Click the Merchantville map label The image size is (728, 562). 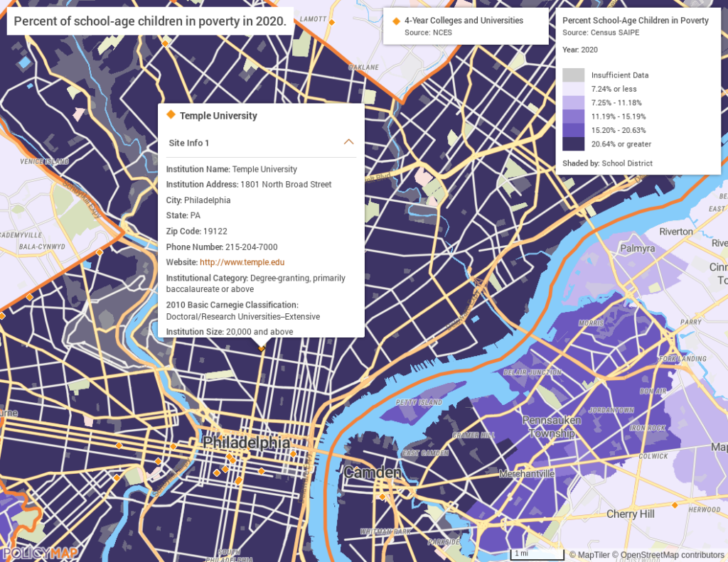point(527,474)
